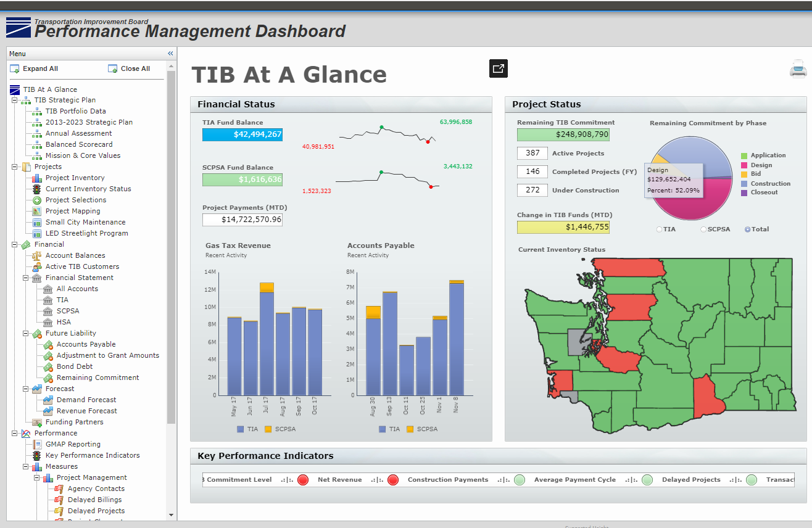This screenshot has height=528, width=812.
Task: Click the Project Selections green plus icon
Action: coord(37,200)
